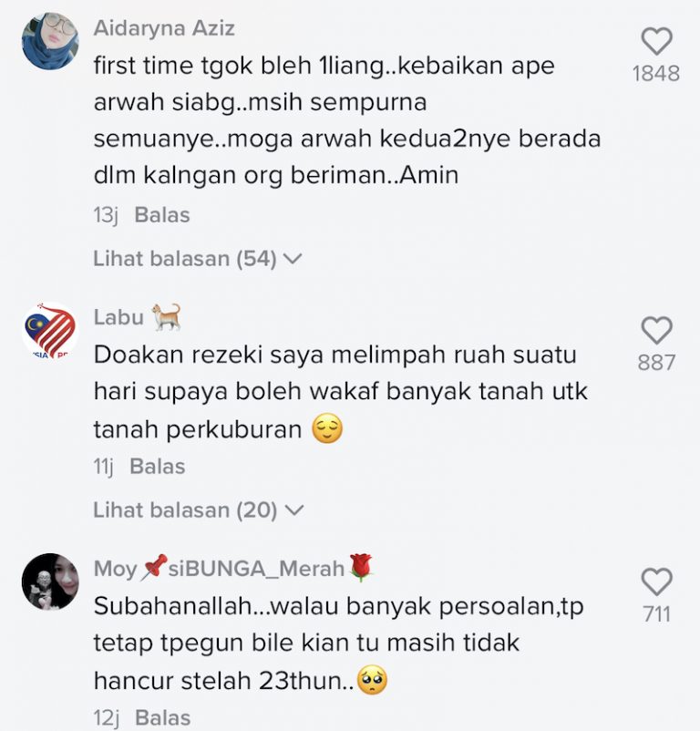Like Labu's comment with the heart icon
The width and height of the screenshot is (700, 731).
[656, 330]
